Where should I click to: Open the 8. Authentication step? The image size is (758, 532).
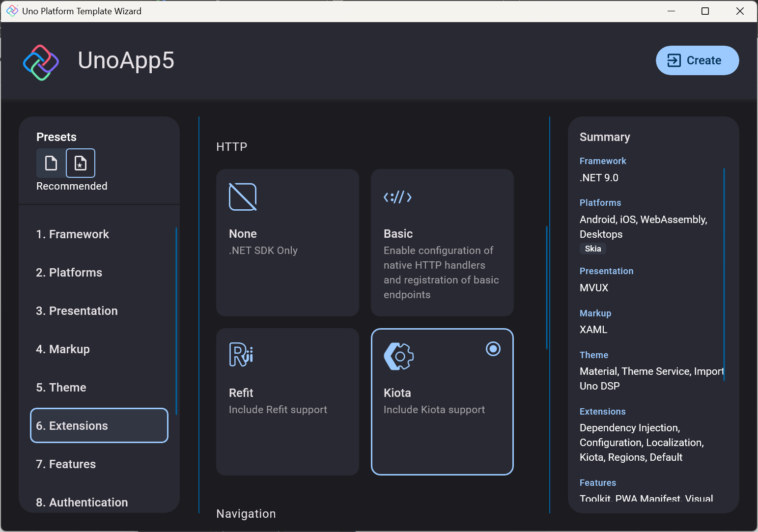[x=99, y=502]
